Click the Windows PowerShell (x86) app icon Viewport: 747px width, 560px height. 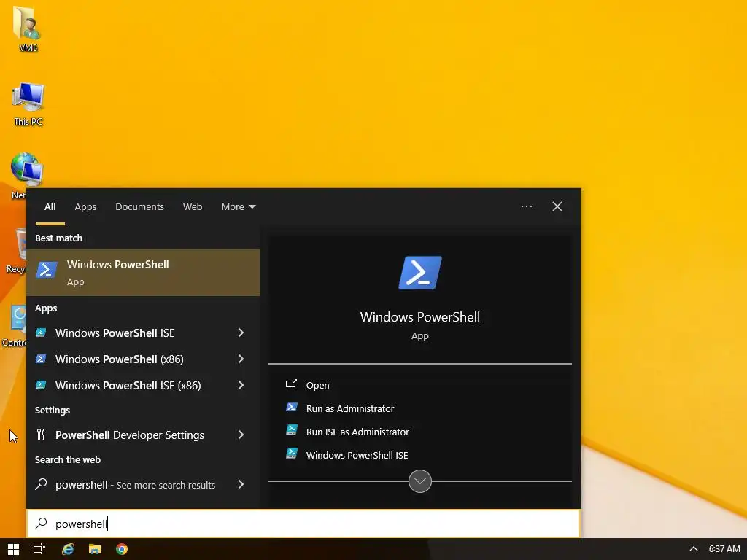[41, 359]
